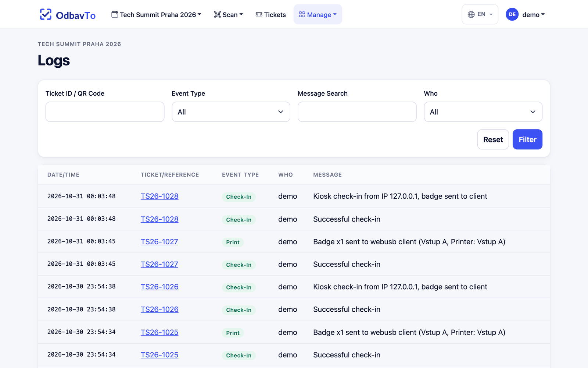Click Badge x1 sent message for TS26-1027
588x368 pixels.
(x=409, y=242)
